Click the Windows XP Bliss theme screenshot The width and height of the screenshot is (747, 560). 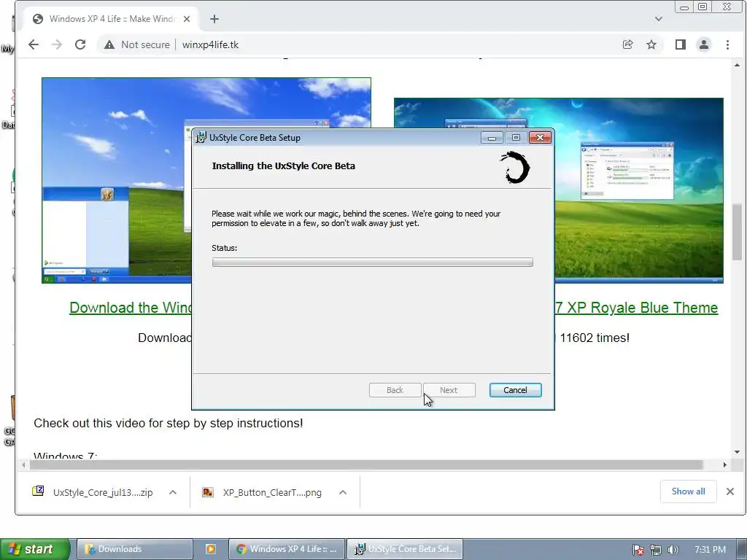tap(116, 181)
